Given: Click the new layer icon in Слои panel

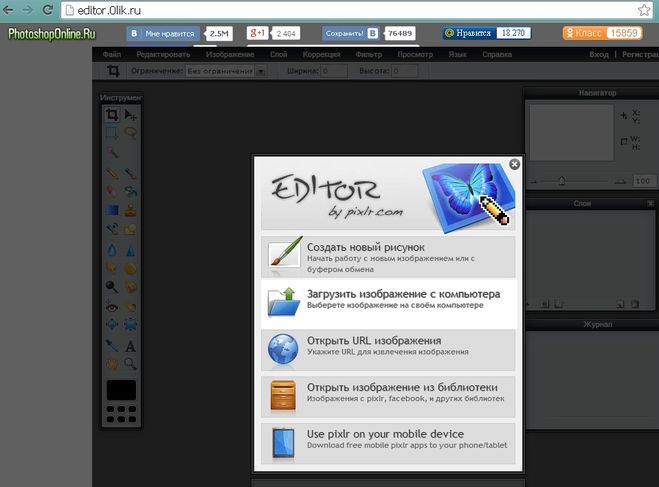Looking at the screenshot, I should tap(620, 304).
